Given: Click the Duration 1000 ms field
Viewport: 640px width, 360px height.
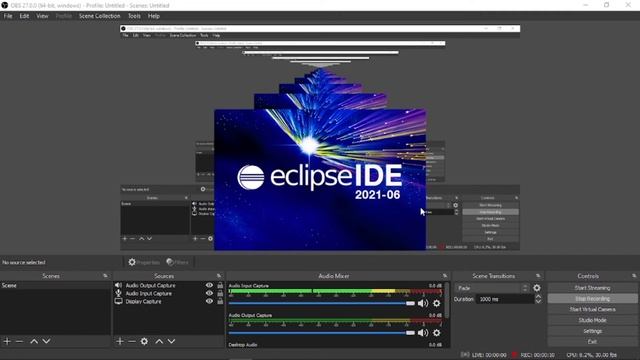Looking at the screenshot, I should tap(505, 299).
